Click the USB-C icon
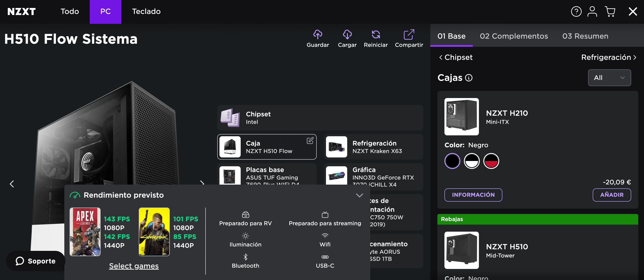Image resolution: width=644 pixels, height=280 pixels. pyautogui.click(x=325, y=257)
